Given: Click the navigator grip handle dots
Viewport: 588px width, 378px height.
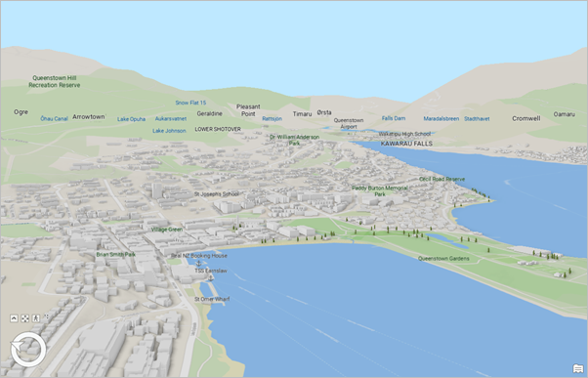Looking at the screenshot, I should [x=47, y=316].
